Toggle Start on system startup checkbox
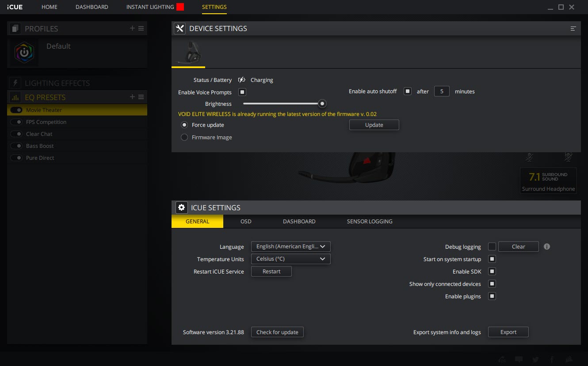 tap(492, 259)
